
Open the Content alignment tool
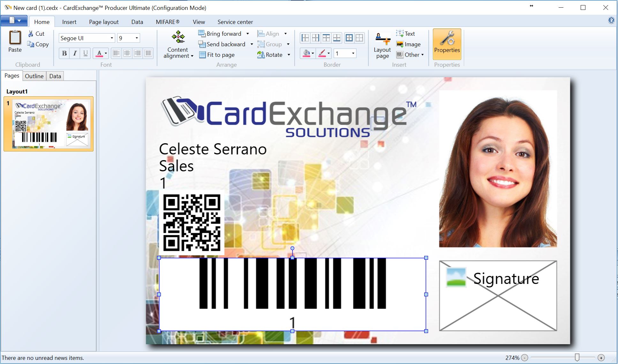178,45
